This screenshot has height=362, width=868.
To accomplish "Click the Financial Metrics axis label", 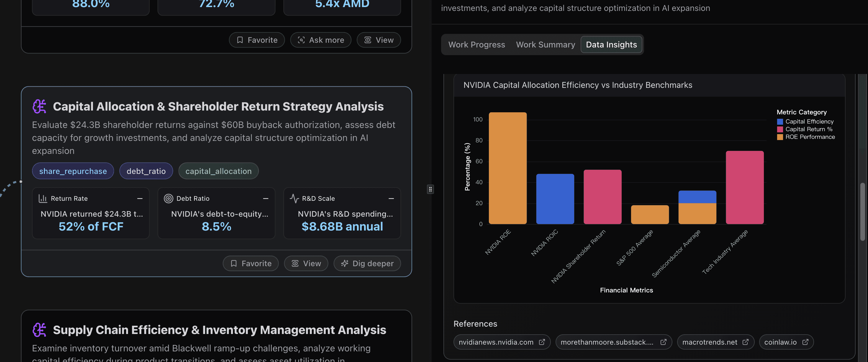I will pyautogui.click(x=626, y=290).
